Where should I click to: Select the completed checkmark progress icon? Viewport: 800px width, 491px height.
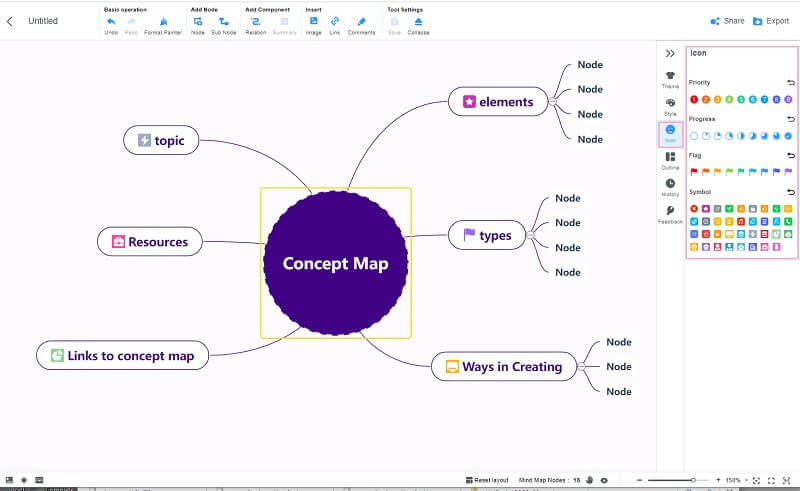pyautogui.click(x=788, y=136)
